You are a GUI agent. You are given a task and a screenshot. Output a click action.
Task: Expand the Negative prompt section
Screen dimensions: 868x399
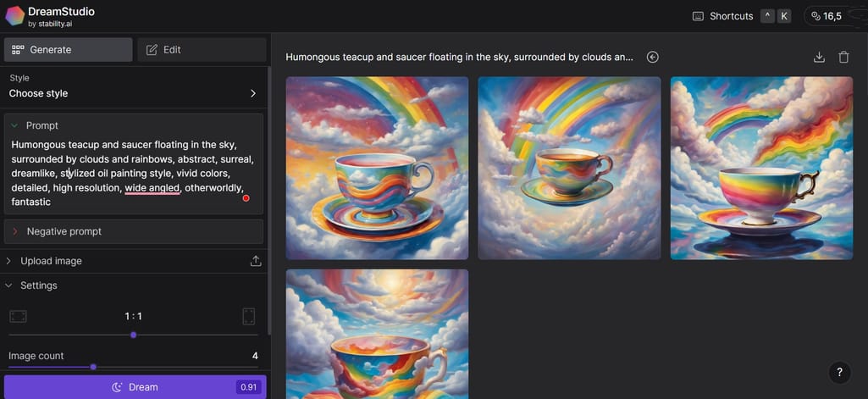coord(134,231)
